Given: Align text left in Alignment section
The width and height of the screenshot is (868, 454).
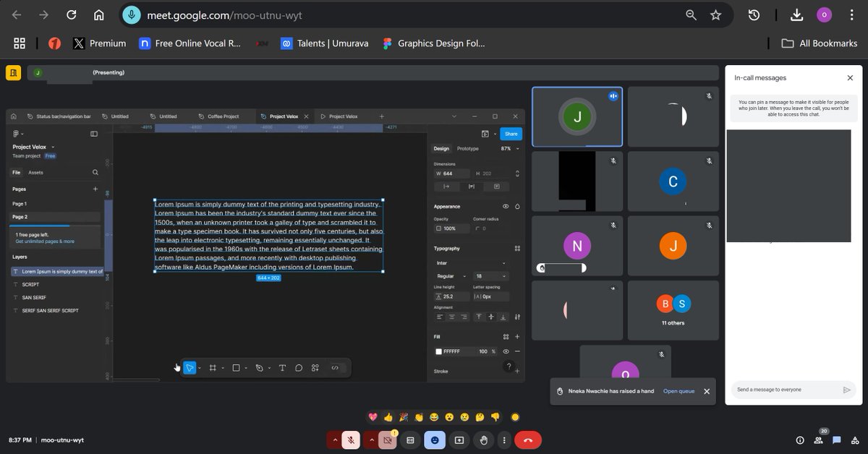Looking at the screenshot, I should tap(439, 317).
